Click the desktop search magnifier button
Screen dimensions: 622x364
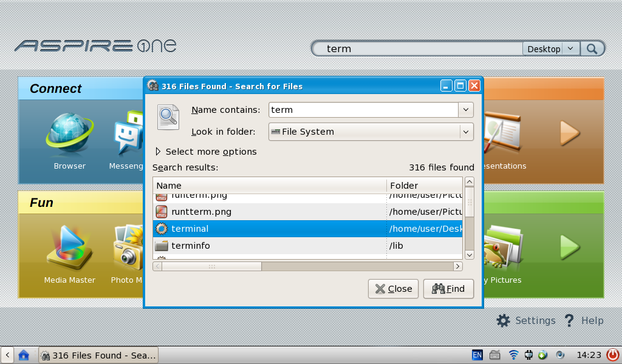[592, 49]
